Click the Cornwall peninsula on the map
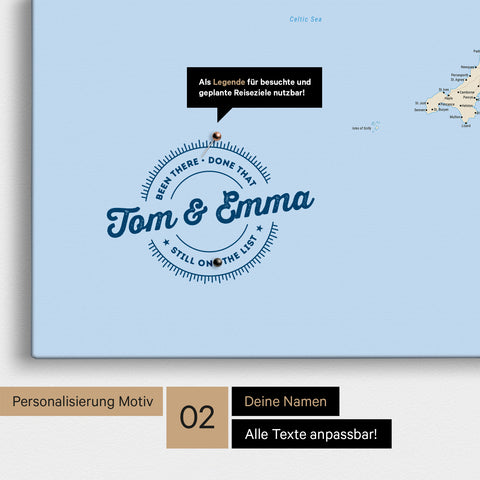The height and width of the screenshot is (480, 480). click(457, 97)
